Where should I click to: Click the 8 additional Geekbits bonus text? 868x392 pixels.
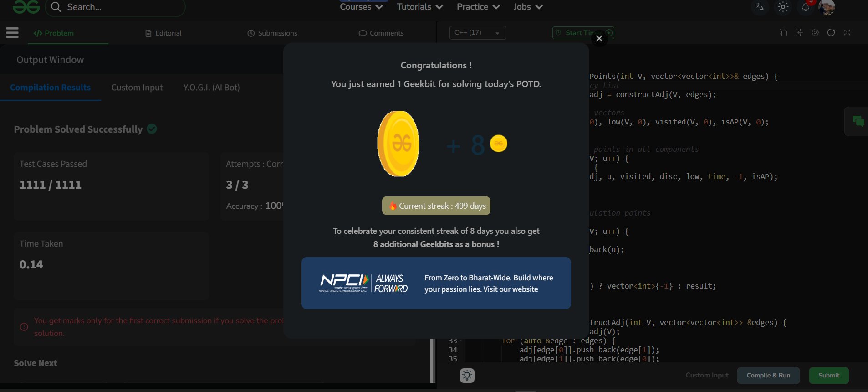pyautogui.click(x=436, y=244)
